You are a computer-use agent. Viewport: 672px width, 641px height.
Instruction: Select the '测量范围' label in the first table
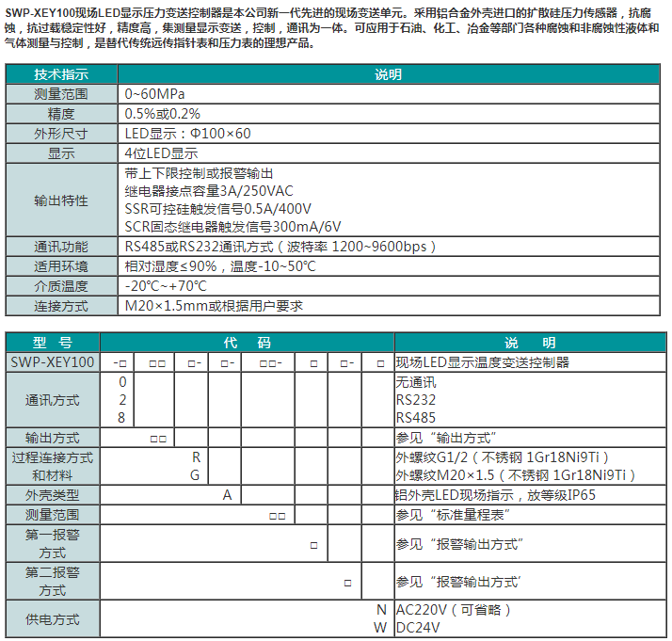tap(61, 94)
